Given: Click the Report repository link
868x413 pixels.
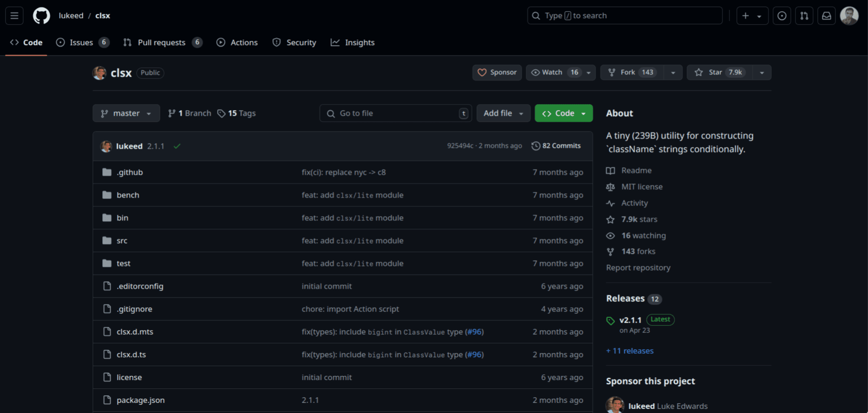Looking at the screenshot, I should click(x=638, y=268).
